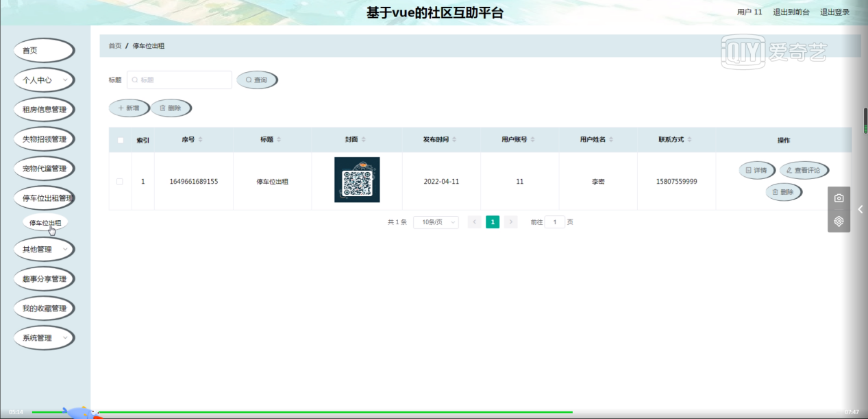Viewport: 868px width, 419px height.
Task: Click the 共 1 条 total count text
Action: (x=397, y=222)
